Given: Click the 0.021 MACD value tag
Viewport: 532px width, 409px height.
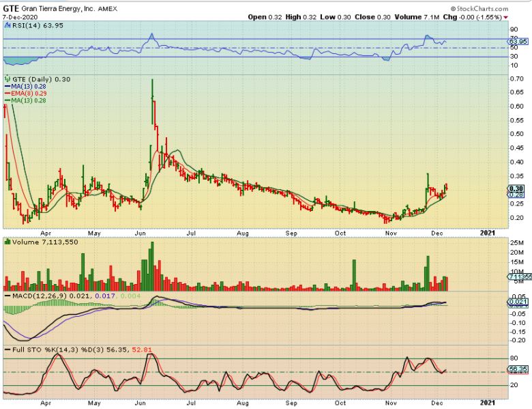Looking at the screenshot, I should pos(518,302).
